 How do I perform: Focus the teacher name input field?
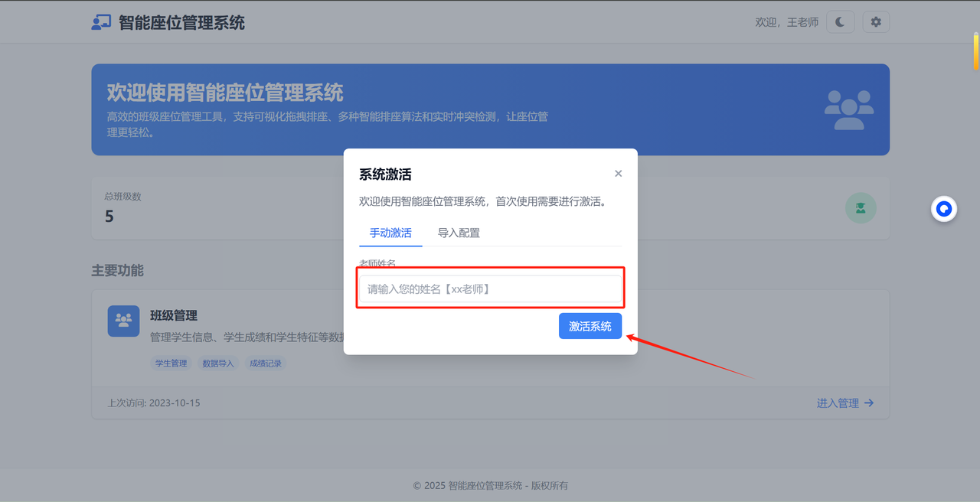[x=490, y=289]
